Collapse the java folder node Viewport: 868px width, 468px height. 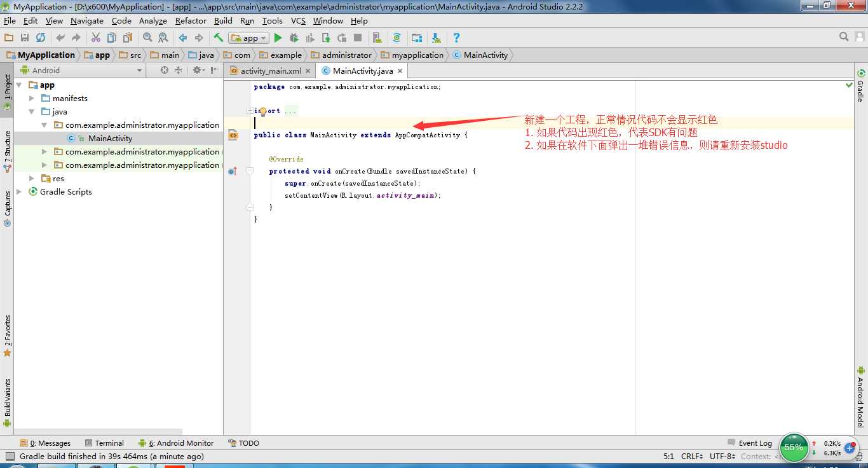32,111
